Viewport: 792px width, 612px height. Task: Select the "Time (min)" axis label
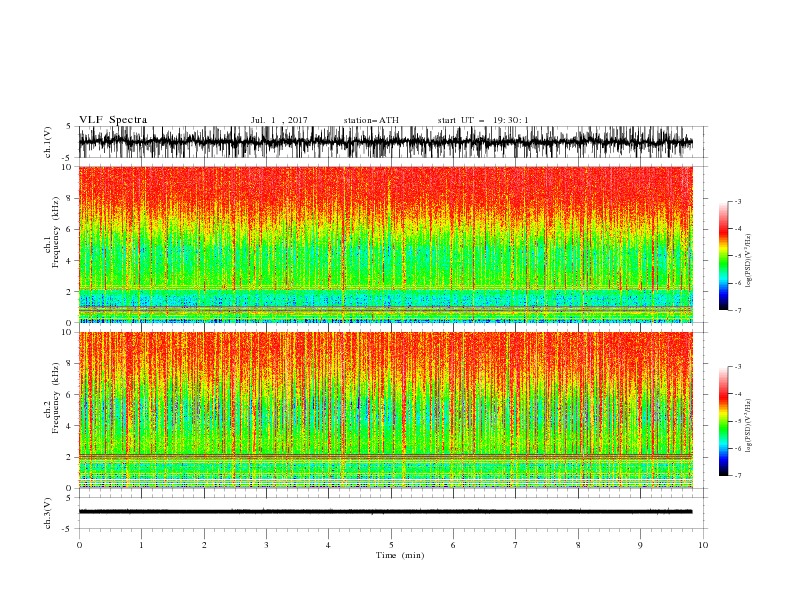tap(400, 555)
